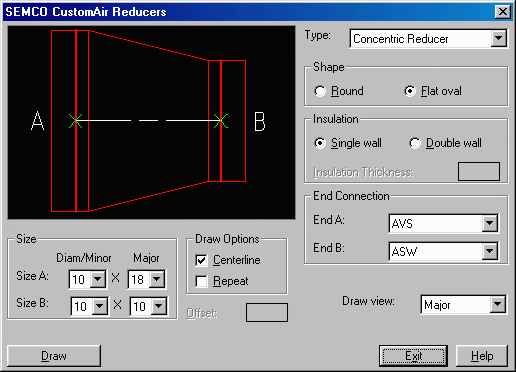Click the Offset input field
The width and height of the screenshot is (516, 372).
(x=267, y=312)
